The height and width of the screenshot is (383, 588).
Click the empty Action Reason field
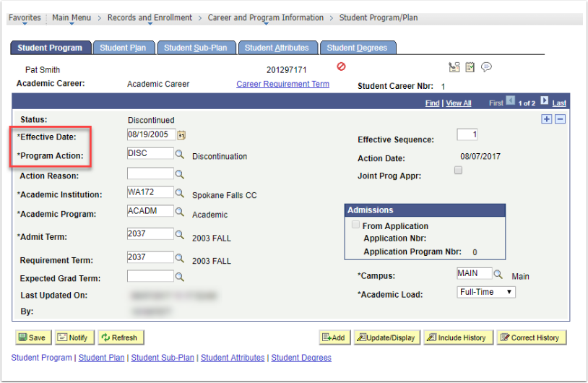[x=150, y=173]
